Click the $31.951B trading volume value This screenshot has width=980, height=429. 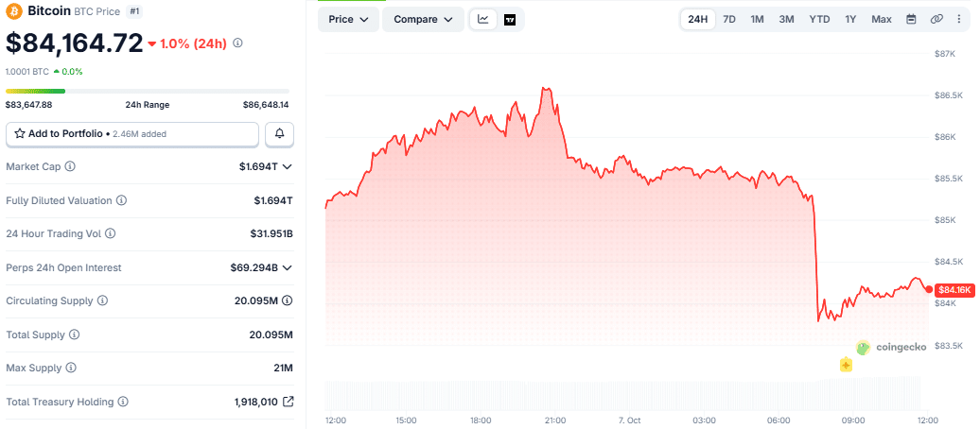point(271,233)
